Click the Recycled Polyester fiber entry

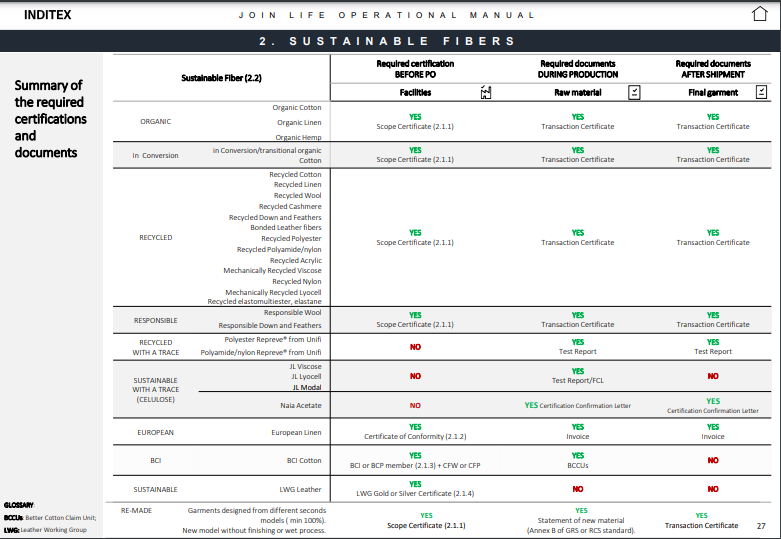click(291, 238)
